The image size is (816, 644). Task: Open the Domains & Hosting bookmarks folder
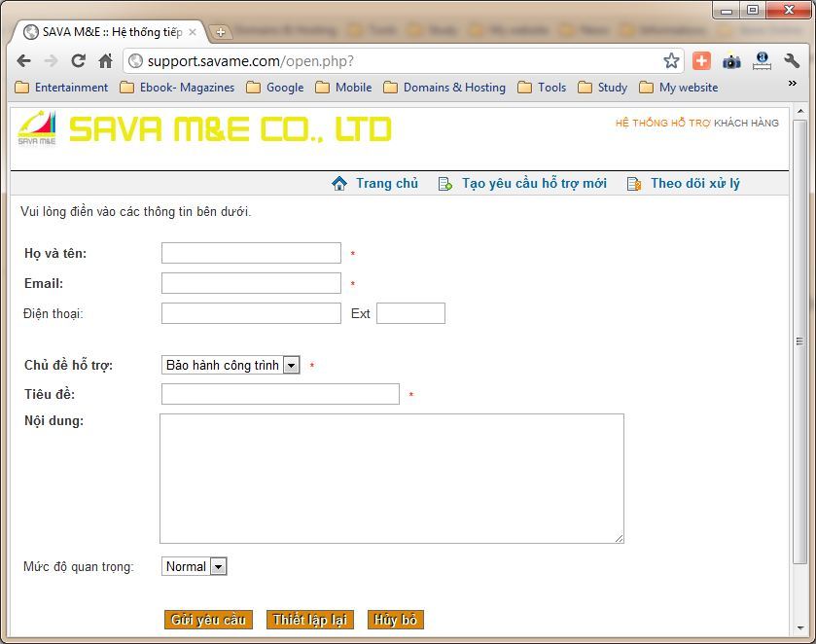444,88
